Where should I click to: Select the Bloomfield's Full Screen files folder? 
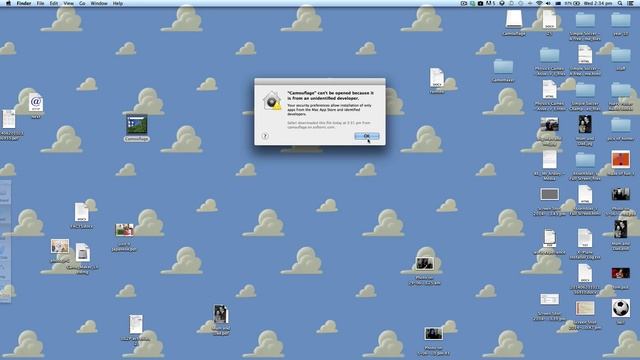[x=585, y=160]
